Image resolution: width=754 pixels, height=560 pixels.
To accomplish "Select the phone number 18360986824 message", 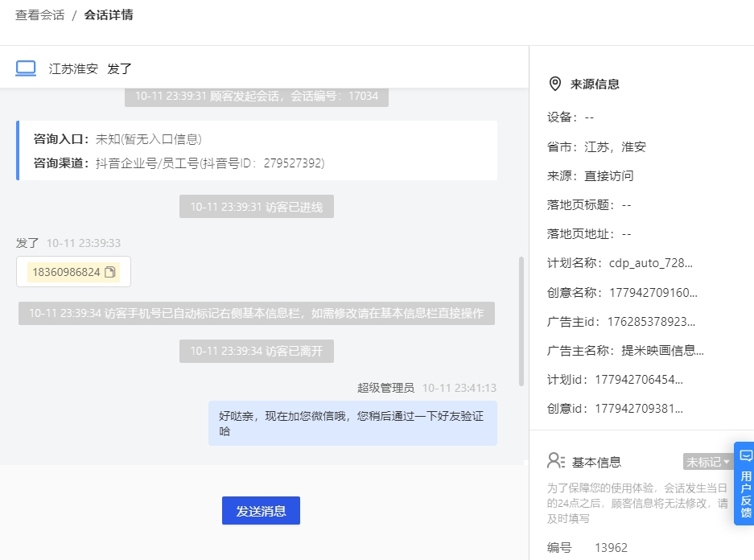I will click(x=73, y=272).
